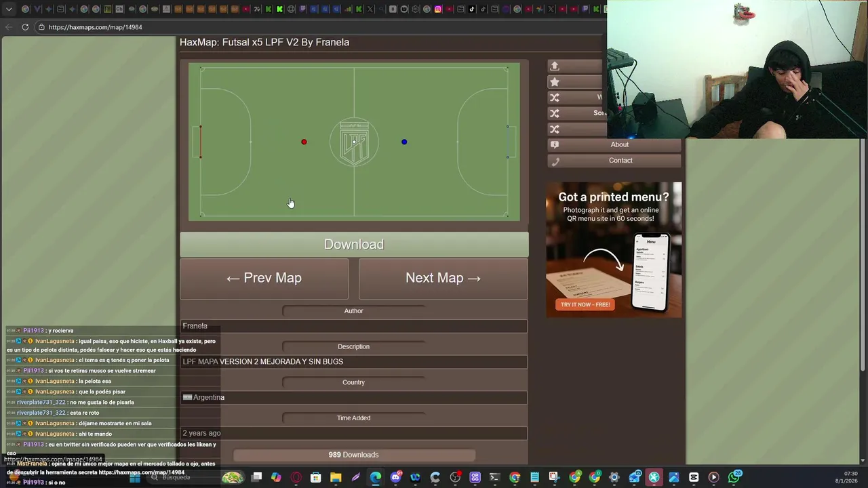Launch Copilot from the taskbar

tap(276, 478)
